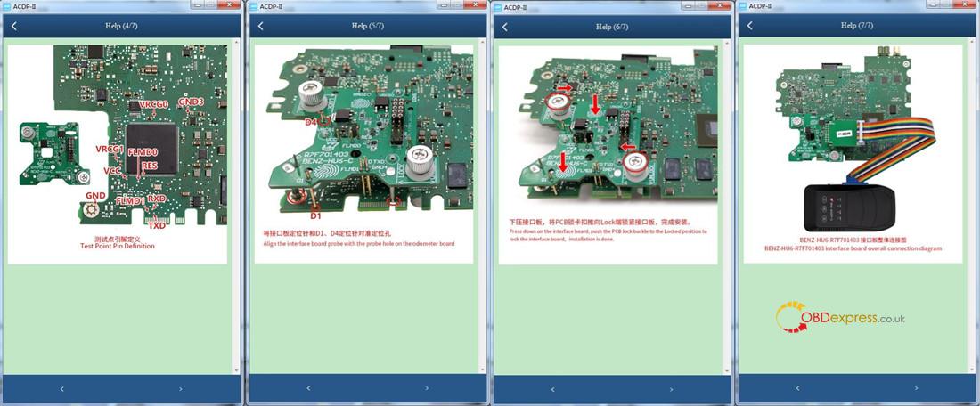Click 'Help (4/7)' header title
This screenshot has height=406, width=980.
click(121, 26)
